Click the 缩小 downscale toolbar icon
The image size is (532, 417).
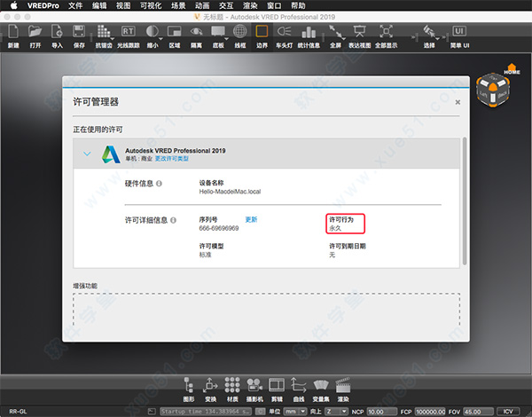[x=152, y=32]
